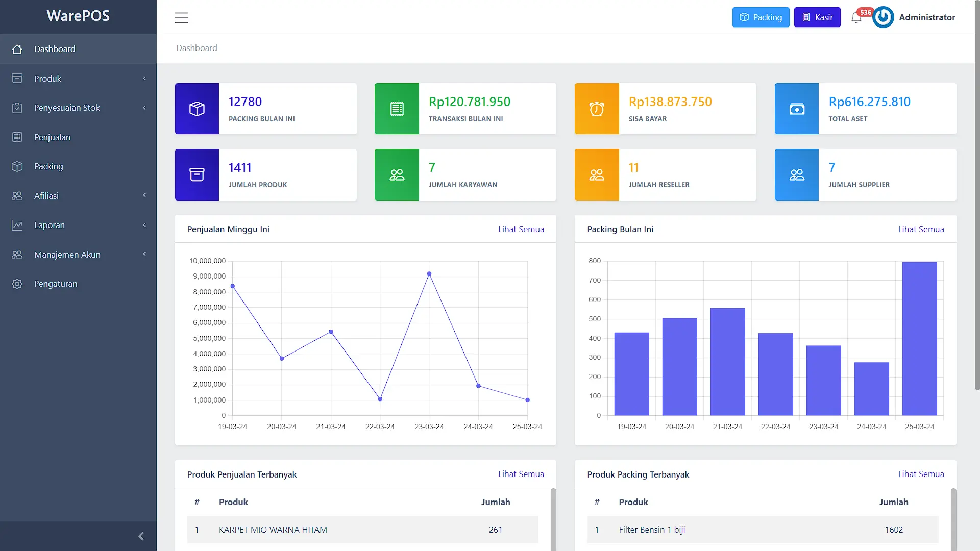Open Pengaturan from the sidebar

coord(56,284)
